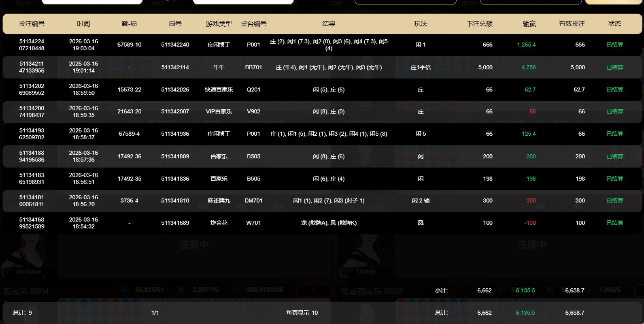
Task: Click the first white input field at top
Action: (x=92, y=2)
